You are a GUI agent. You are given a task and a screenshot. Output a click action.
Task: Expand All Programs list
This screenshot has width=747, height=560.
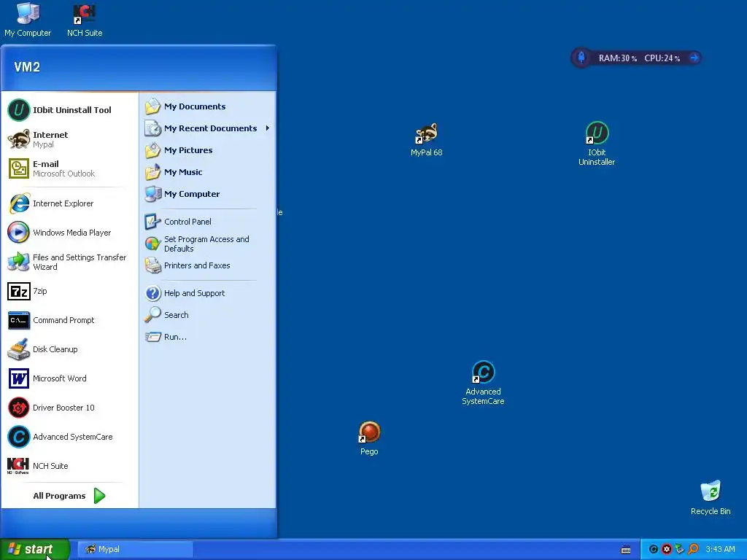click(x=69, y=496)
